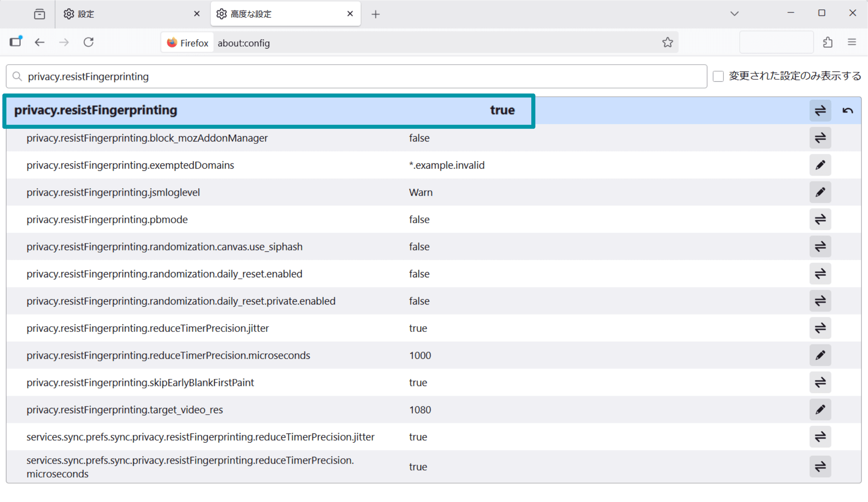The width and height of the screenshot is (868, 502).
Task: Reload the about:config page
Action: click(89, 42)
